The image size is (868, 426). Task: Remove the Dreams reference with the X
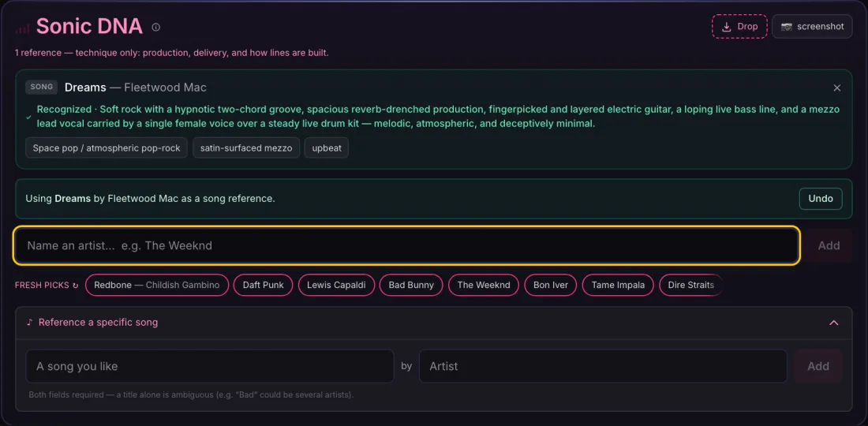tap(837, 88)
